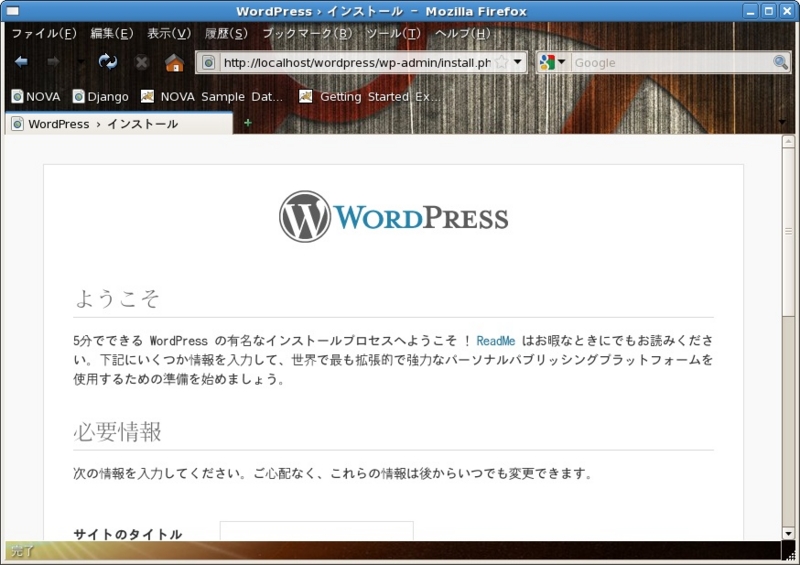Open the ファイル(F) menu
The height and width of the screenshot is (565, 800).
pyautogui.click(x=44, y=34)
